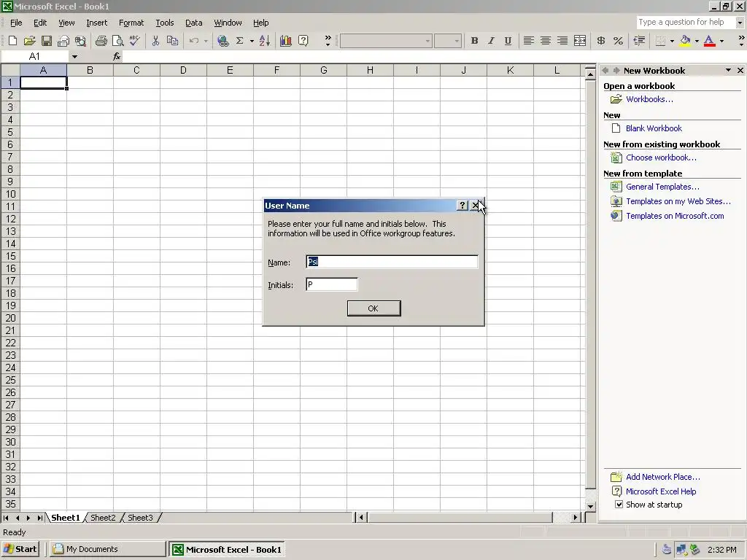The image size is (747, 560).
Task: Click the Percent Style icon
Action: [618, 41]
